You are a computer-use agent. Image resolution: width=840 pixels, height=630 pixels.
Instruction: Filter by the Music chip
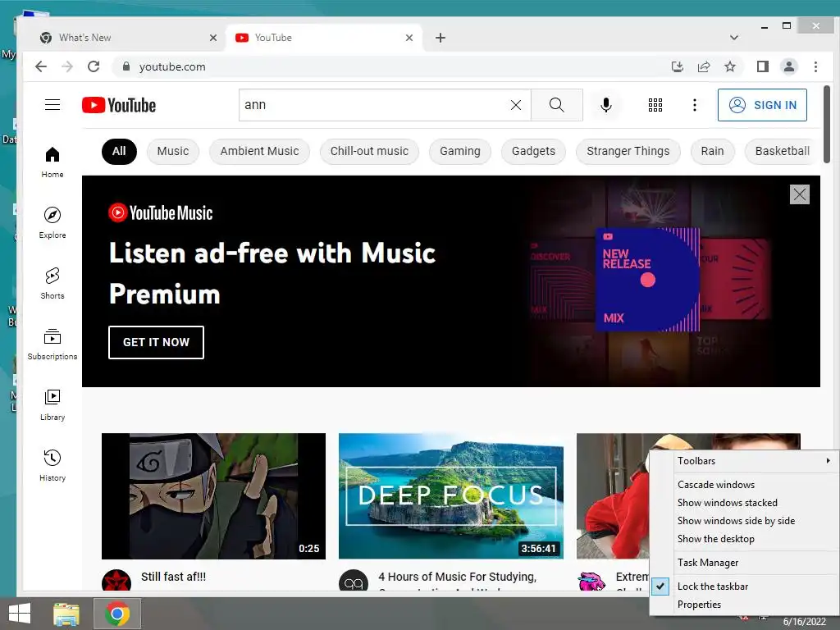tap(172, 152)
